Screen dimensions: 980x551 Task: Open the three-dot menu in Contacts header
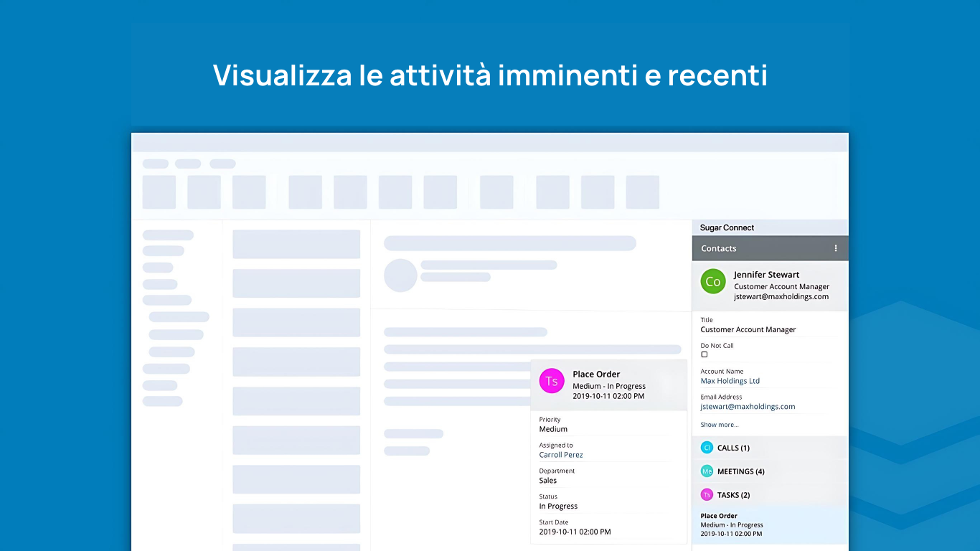click(x=835, y=248)
